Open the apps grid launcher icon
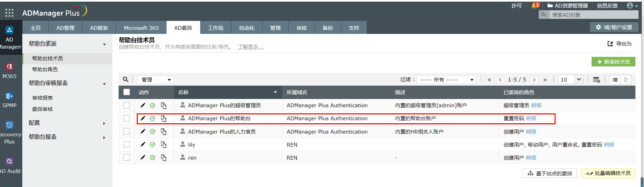 (x=10, y=13)
